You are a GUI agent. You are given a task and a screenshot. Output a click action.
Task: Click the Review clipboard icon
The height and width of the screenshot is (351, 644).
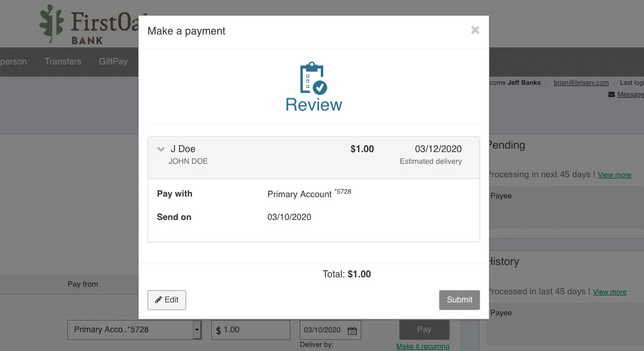click(x=313, y=78)
